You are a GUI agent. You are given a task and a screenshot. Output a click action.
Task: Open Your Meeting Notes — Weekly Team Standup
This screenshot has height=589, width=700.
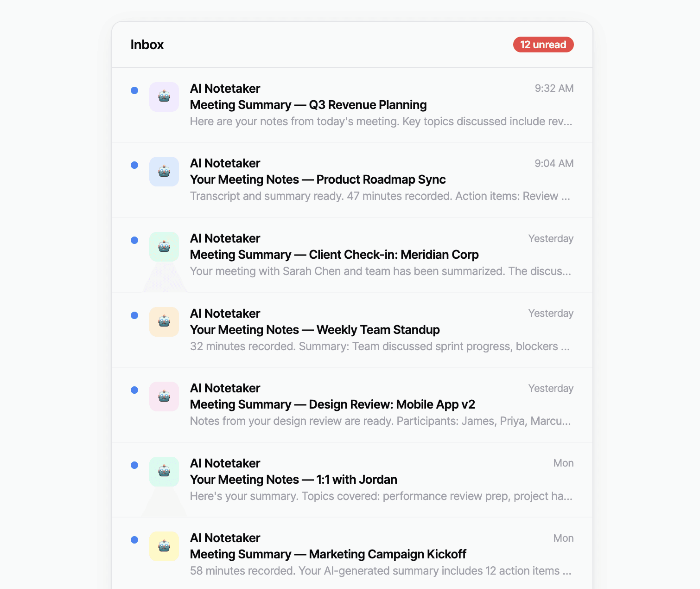[315, 330]
